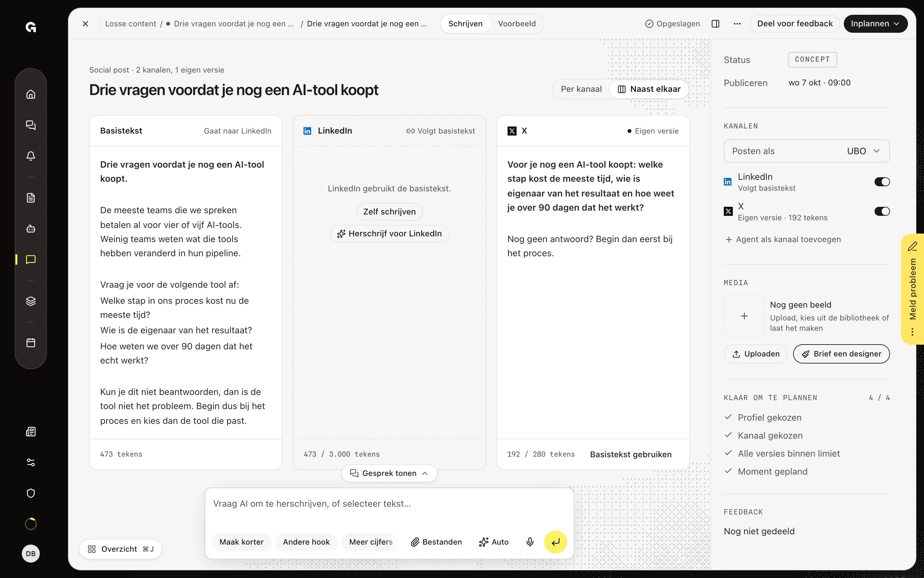
Task: Open the conversations icon in sidebar
Action: click(31, 125)
